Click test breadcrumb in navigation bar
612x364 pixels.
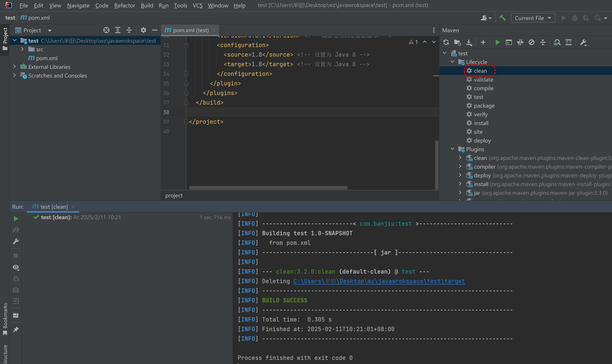click(x=10, y=18)
